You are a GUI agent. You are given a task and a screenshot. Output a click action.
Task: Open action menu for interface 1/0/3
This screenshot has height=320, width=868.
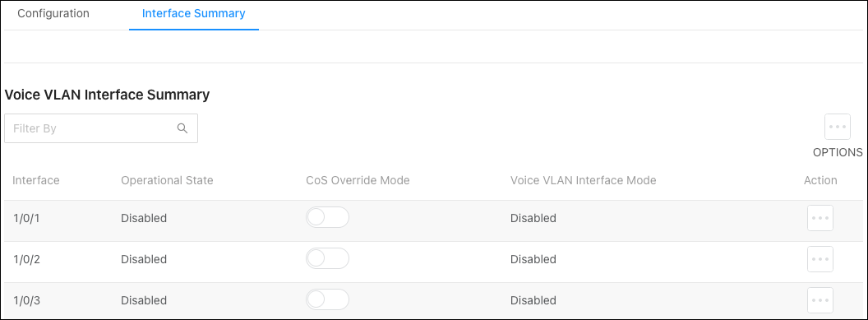tap(820, 300)
